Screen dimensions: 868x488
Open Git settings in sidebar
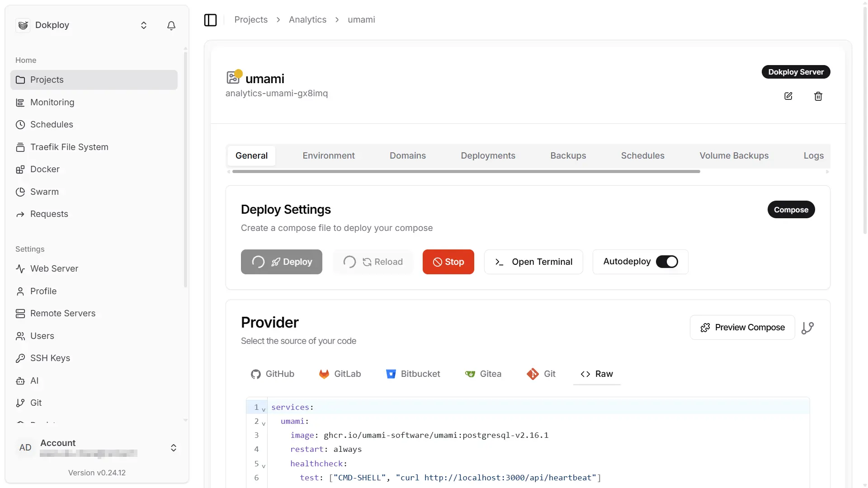94,403
